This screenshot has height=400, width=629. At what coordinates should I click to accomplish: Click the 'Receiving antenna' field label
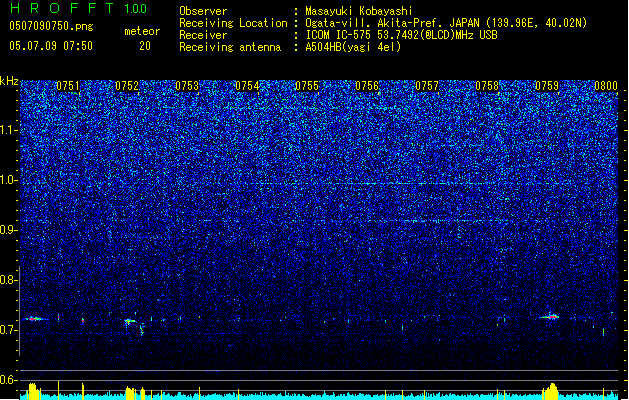[x=230, y=47]
